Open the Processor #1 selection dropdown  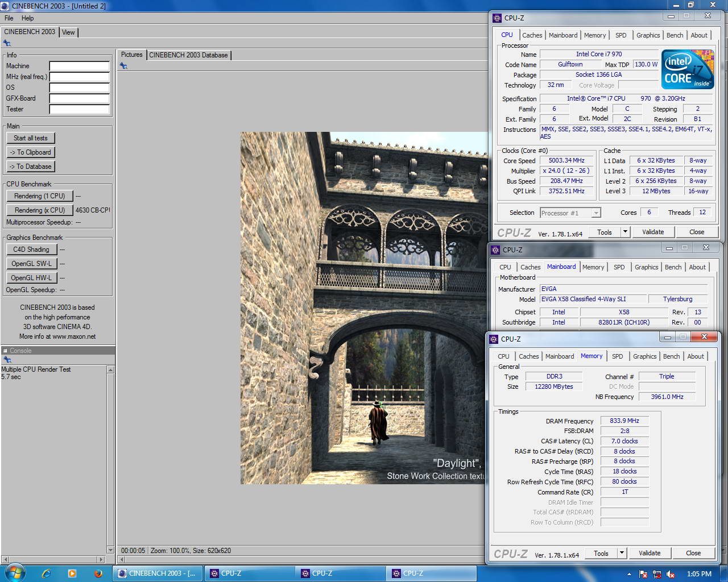[x=570, y=213]
